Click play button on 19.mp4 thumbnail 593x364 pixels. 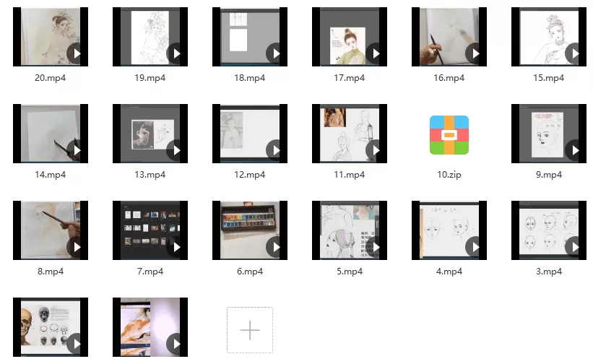pos(176,53)
